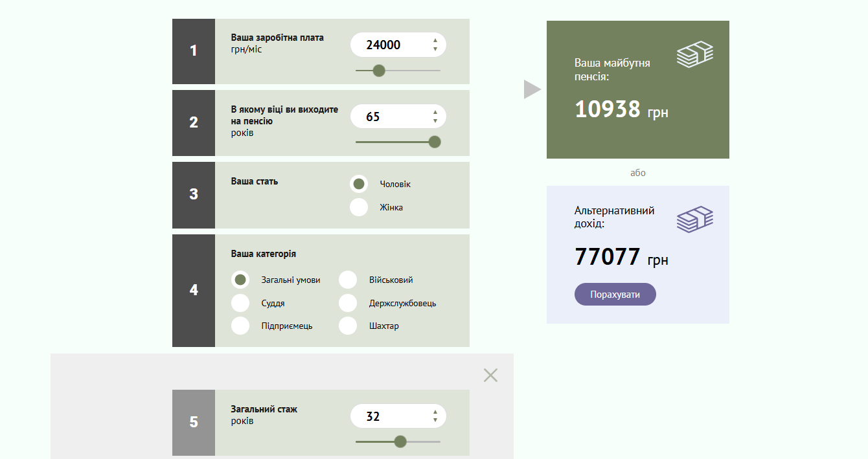Click the purple money icon in alternative income
The image size is (868, 459).
coord(694,219)
